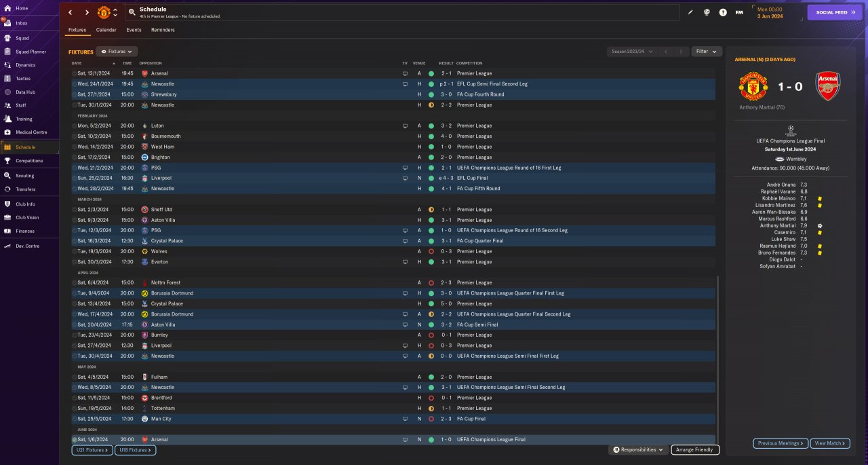The height and width of the screenshot is (465, 868).
Task: Open the Season 2023/24 dropdown
Action: tap(633, 52)
